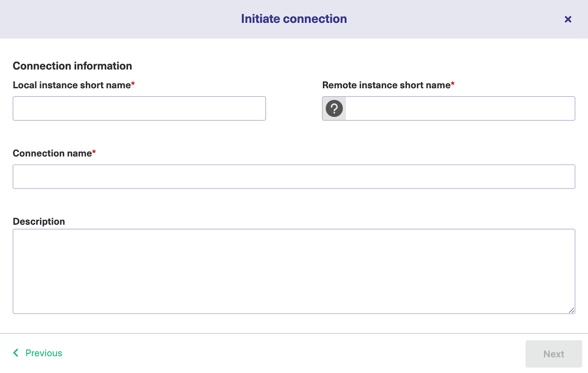Click the Remote instance short name label

point(386,85)
